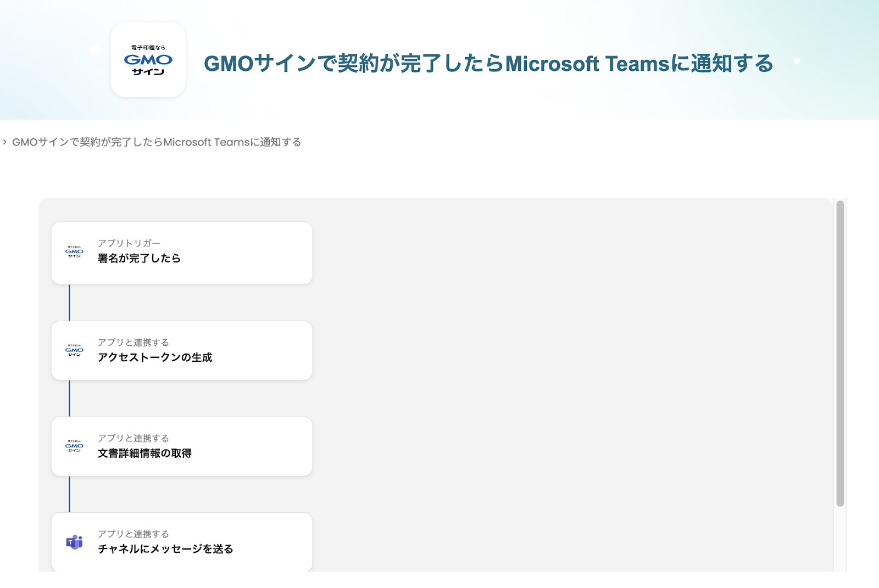Click GMO Sign icon on 文書詳細情報の取得 card
This screenshot has width=879, height=588.
(x=74, y=446)
